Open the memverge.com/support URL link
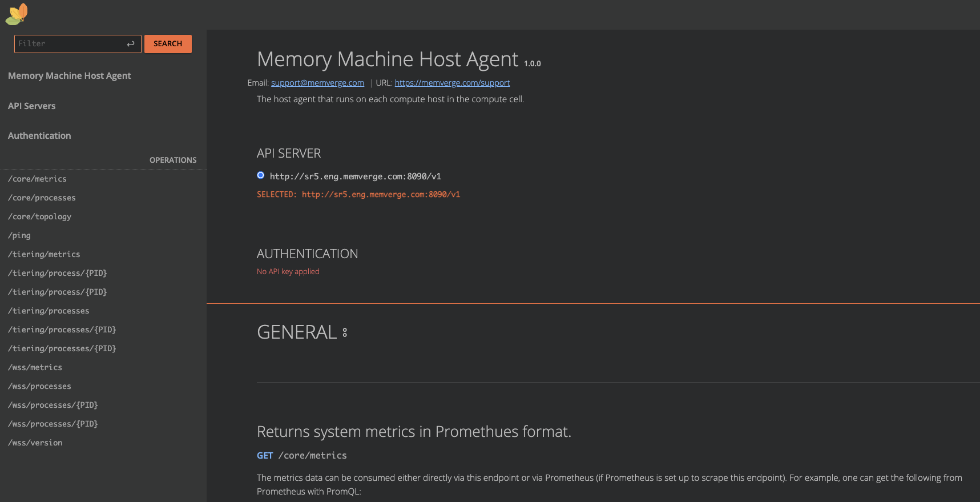 coord(452,83)
